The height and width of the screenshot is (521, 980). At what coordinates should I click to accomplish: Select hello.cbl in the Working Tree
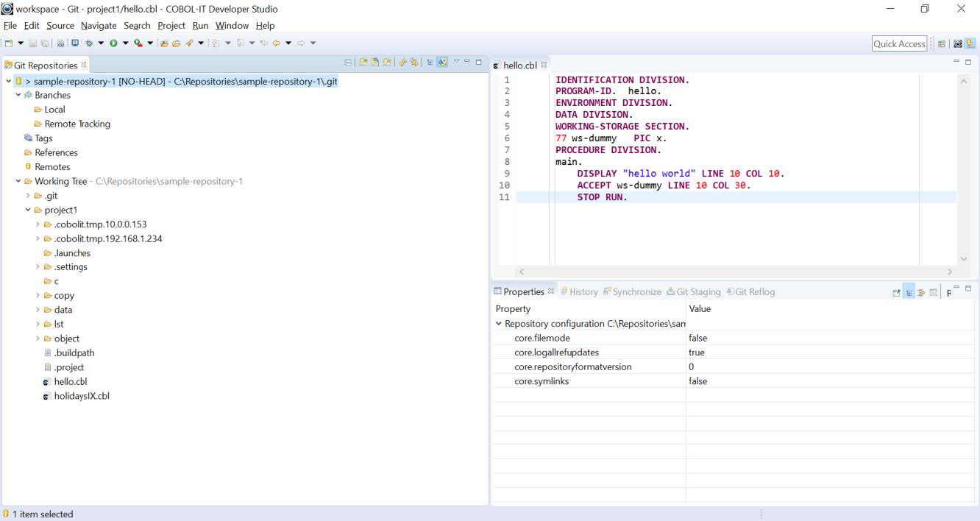click(x=70, y=381)
